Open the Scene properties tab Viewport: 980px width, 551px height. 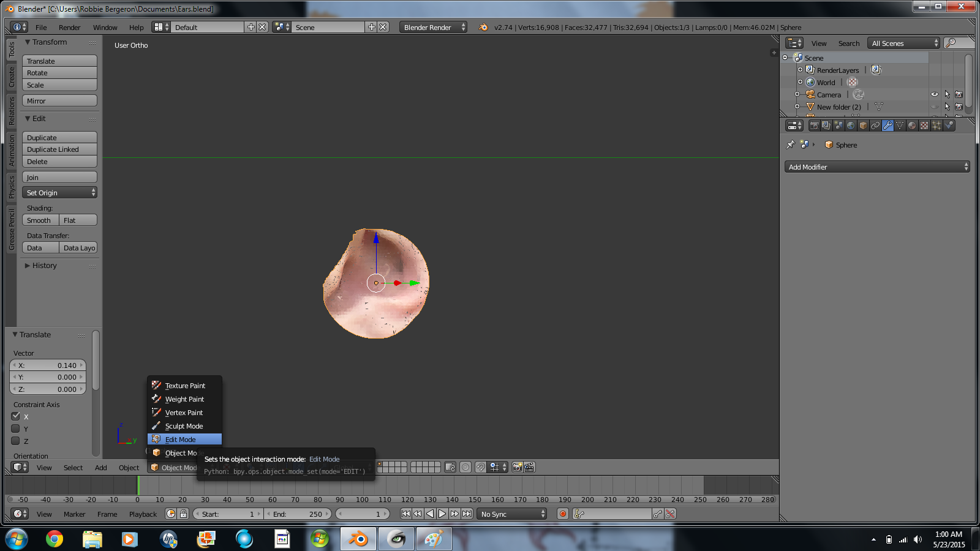point(839,126)
